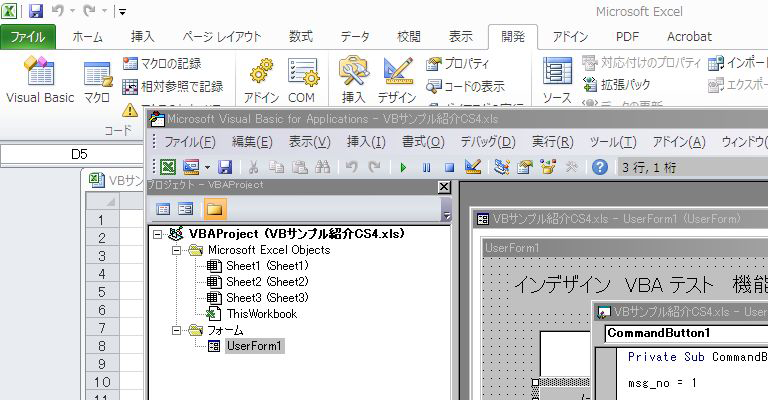Switch to the 校閲 ribbon tab
768x400 pixels.
409,37
